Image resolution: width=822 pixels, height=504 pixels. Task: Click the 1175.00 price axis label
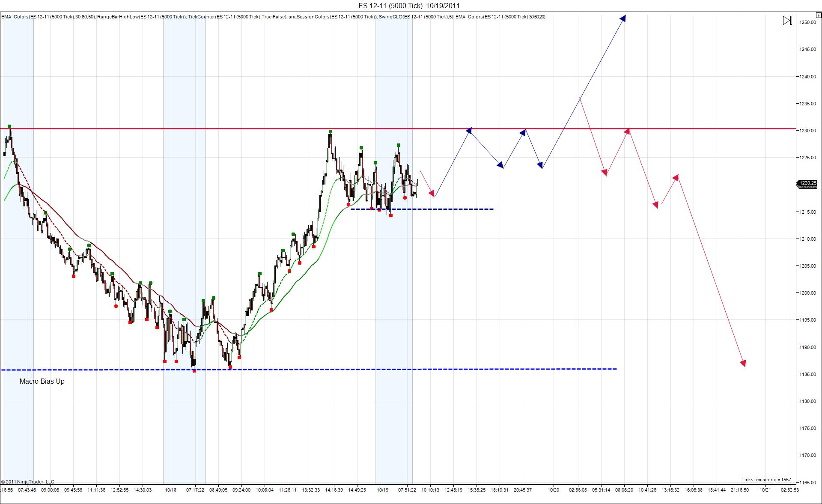point(807,428)
